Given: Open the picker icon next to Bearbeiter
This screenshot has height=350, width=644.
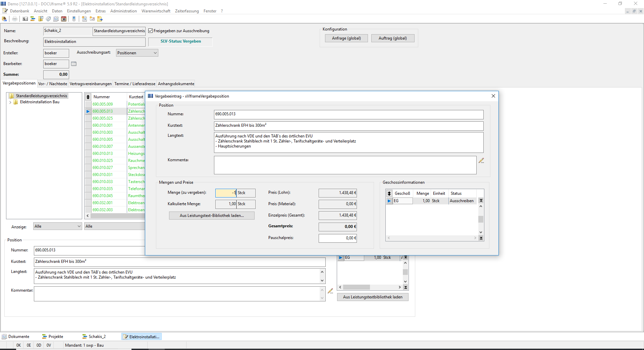Looking at the screenshot, I should point(74,64).
